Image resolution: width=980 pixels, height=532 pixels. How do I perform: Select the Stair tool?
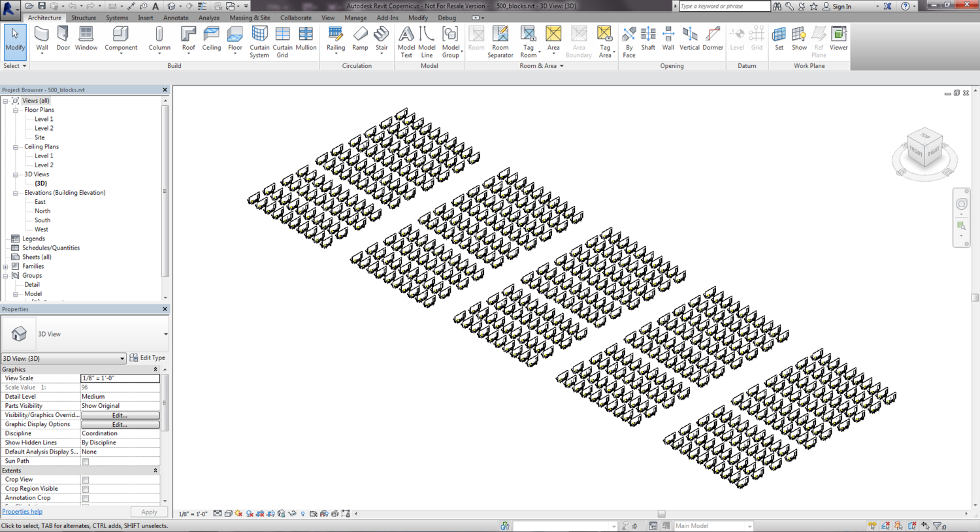(x=382, y=39)
